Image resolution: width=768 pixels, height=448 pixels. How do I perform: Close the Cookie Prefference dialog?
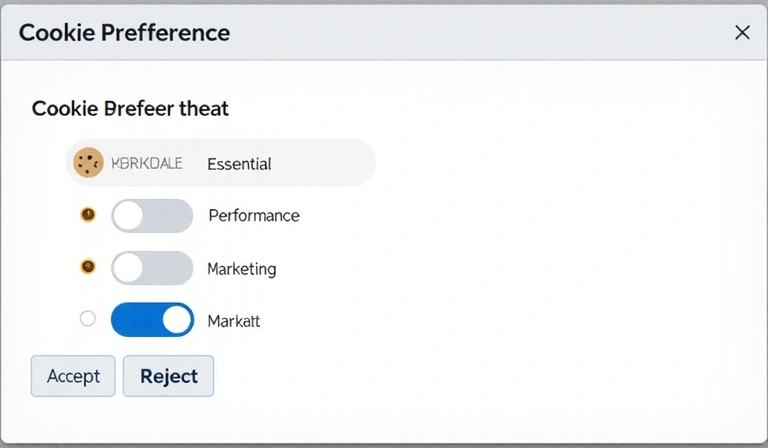pyautogui.click(x=742, y=33)
